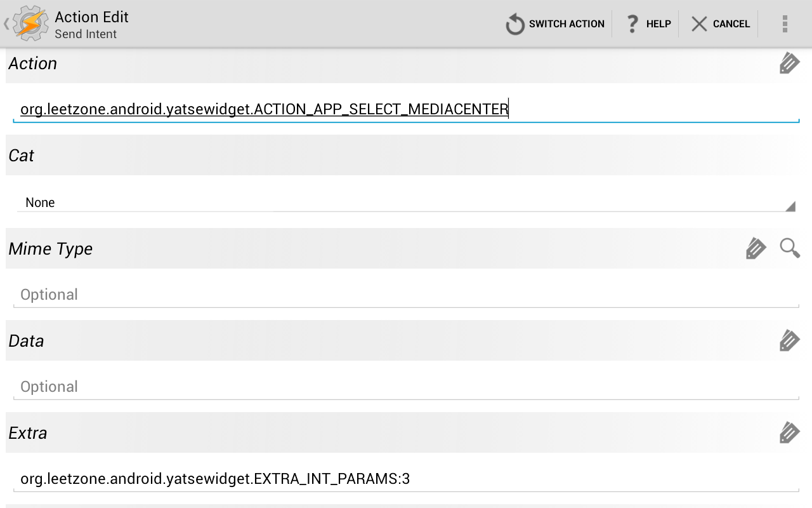This screenshot has width=812, height=508.
Task: Tap the tag icon beside Action
Action: tap(789, 63)
